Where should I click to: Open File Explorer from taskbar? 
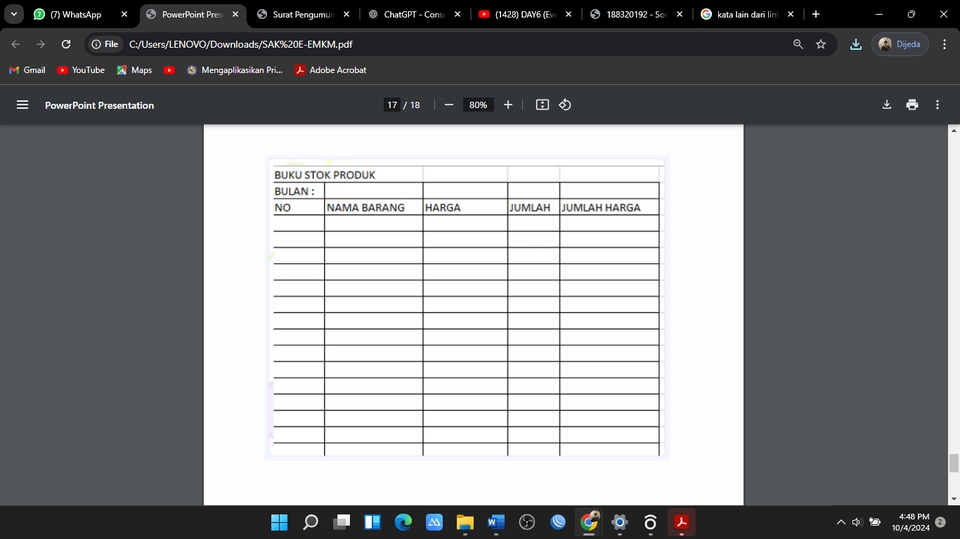tap(465, 522)
